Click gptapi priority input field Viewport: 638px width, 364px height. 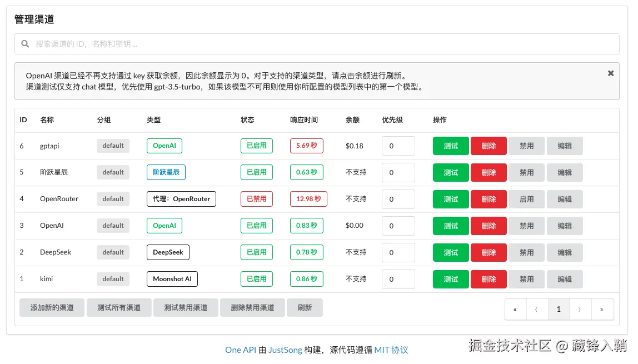coord(398,146)
